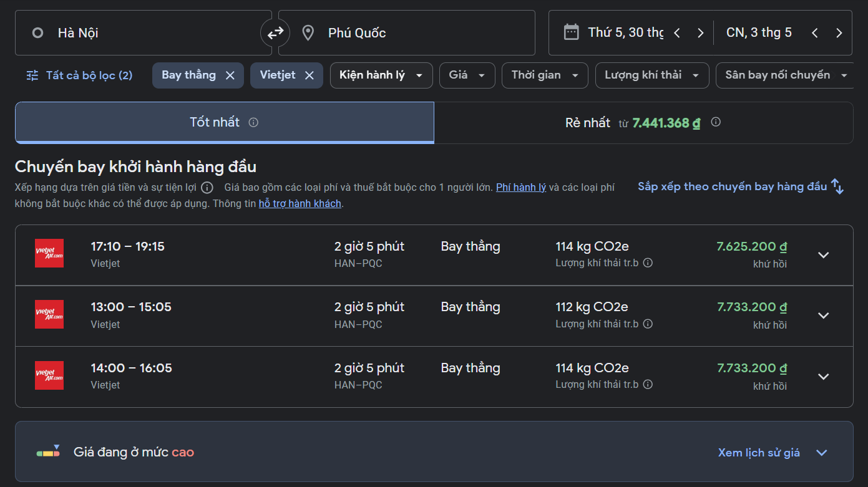Open the Phí hành lý link
The image size is (868, 487).
(x=520, y=187)
